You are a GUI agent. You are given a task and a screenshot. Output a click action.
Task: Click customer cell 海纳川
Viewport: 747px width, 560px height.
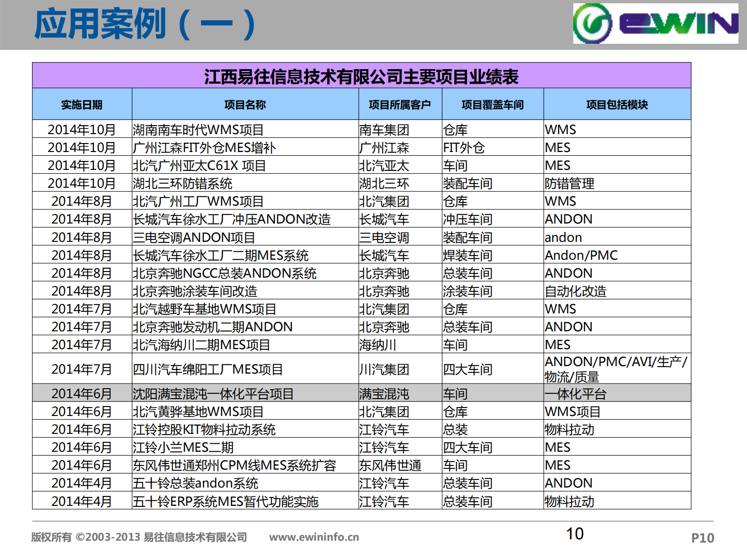[x=400, y=344]
